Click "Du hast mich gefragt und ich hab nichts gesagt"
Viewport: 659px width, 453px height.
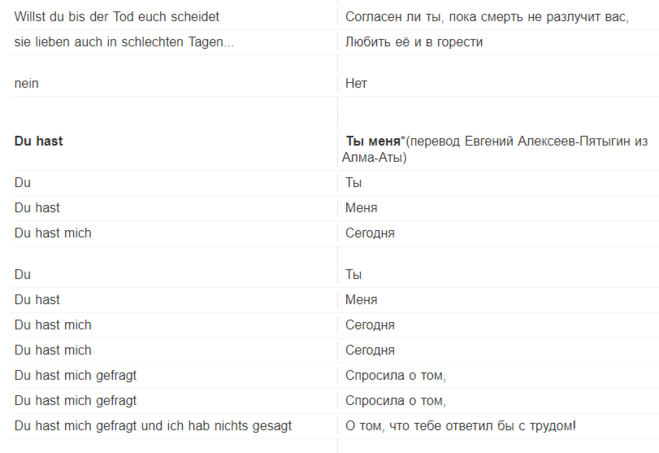[x=152, y=426]
